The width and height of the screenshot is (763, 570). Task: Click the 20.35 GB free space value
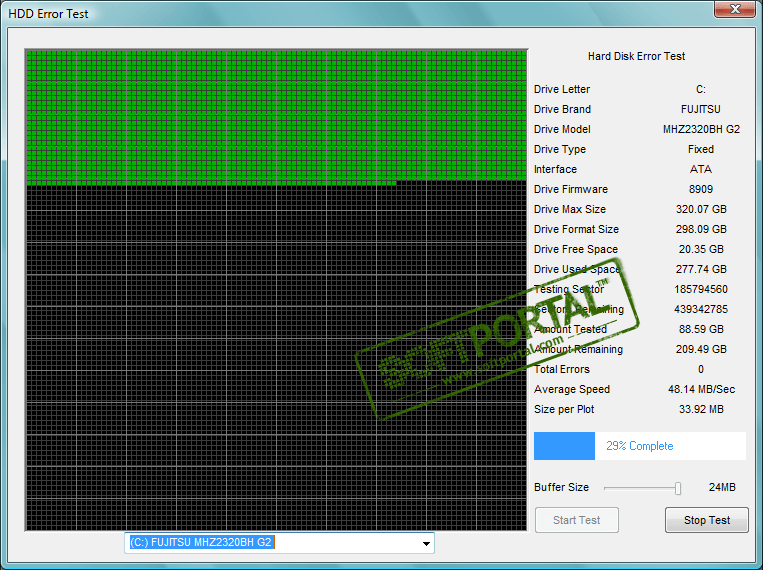click(x=701, y=249)
